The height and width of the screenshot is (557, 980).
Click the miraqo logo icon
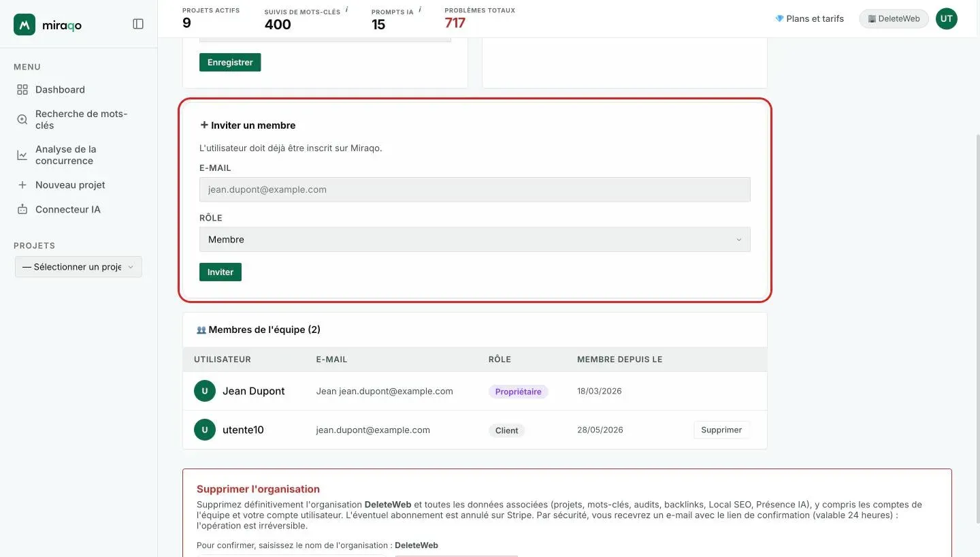(x=24, y=25)
